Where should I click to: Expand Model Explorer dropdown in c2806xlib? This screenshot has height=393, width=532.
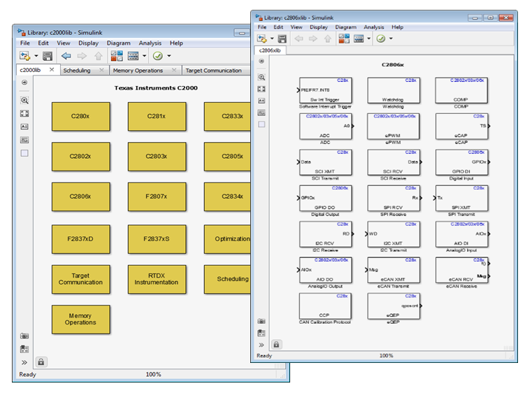pos(369,38)
